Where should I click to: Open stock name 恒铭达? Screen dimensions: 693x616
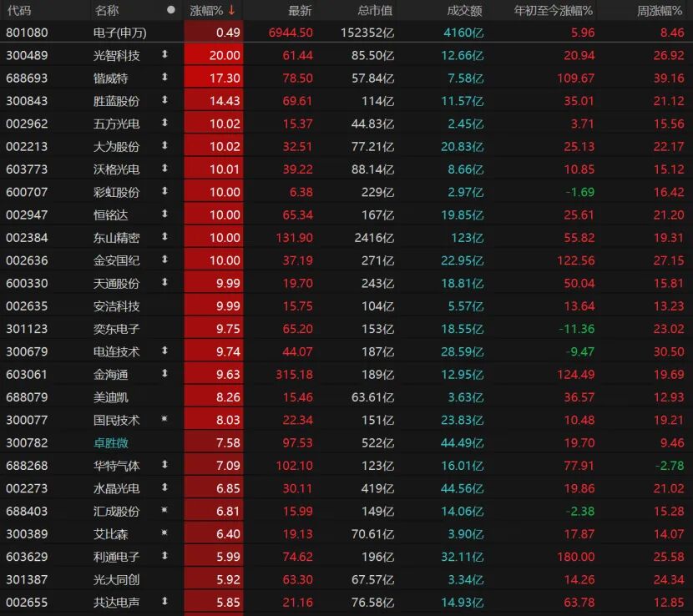click(x=110, y=215)
